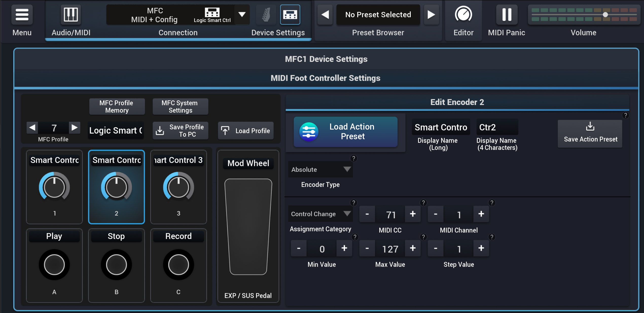Open MFC System Settings
The width and height of the screenshot is (644, 313).
click(180, 106)
